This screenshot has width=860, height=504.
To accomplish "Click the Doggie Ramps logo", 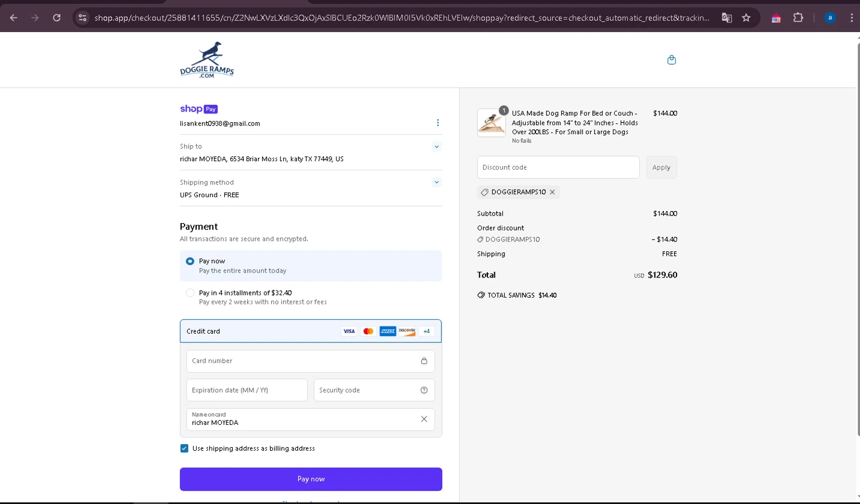I will coord(207,60).
